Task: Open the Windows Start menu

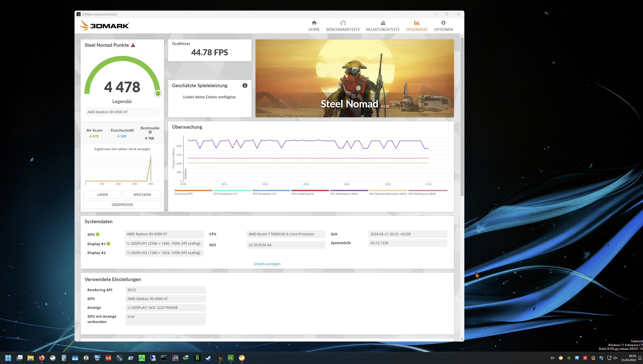Action: point(8,358)
